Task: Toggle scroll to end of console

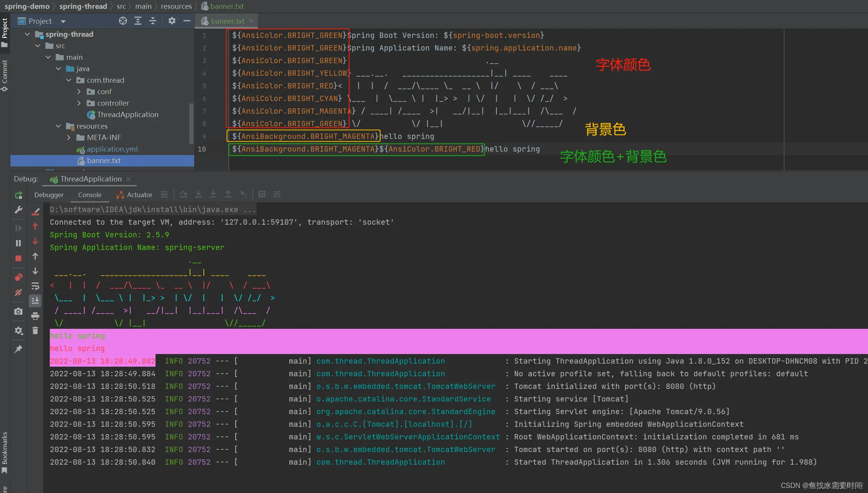Action: coord(35,301)
